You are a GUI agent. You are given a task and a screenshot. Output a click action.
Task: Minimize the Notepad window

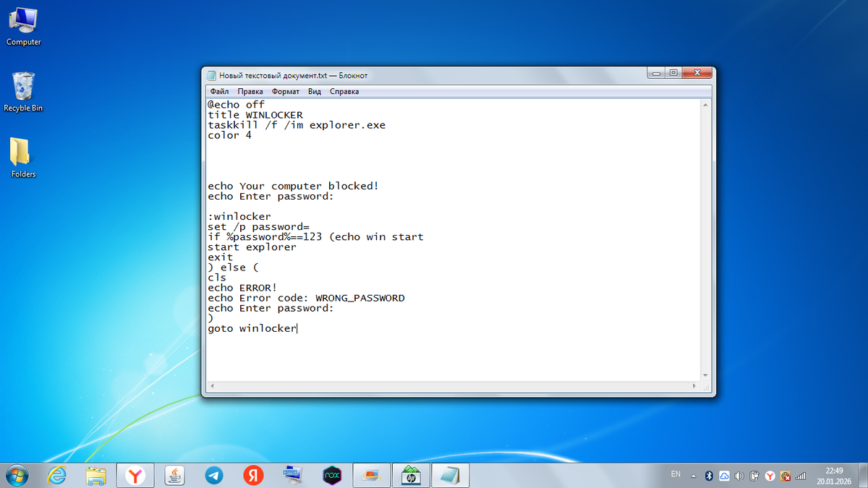pyautogui.click(x=656, y=73)
